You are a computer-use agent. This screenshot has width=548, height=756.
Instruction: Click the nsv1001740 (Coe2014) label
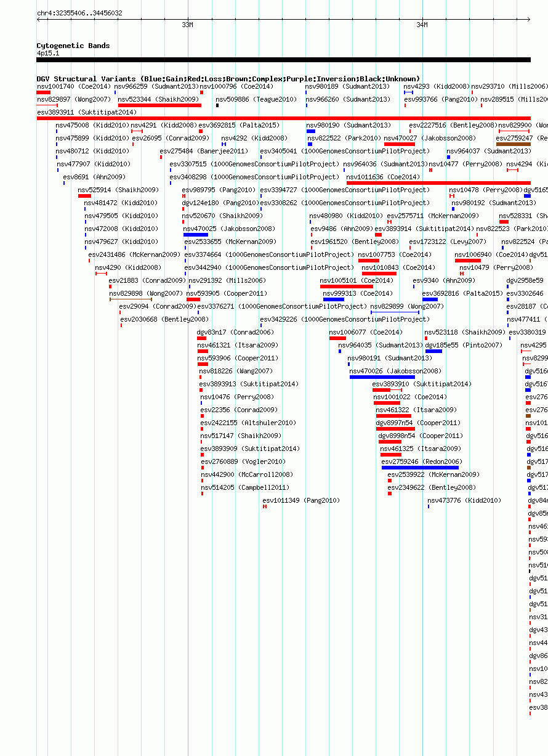pos(73,87)
